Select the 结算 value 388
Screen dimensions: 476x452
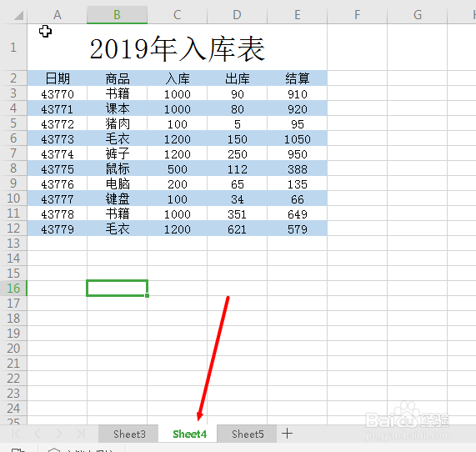point(298,168)
